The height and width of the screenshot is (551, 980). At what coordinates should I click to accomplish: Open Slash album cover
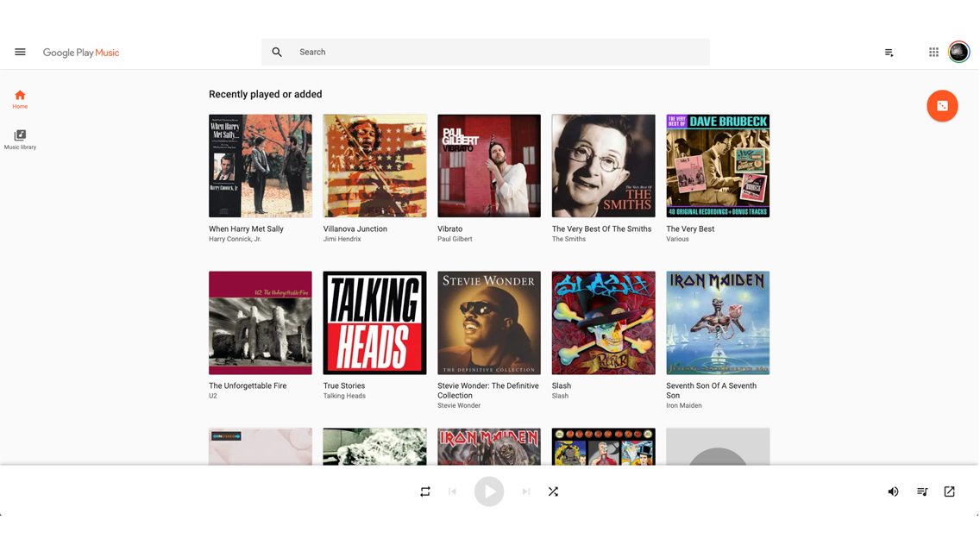point(604,323)
